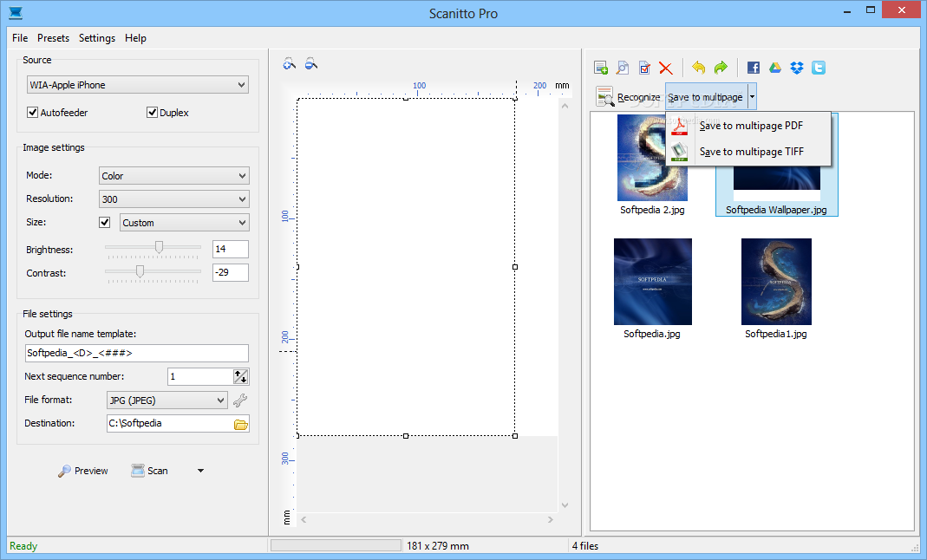The height and width of the screenshot is (560, 927).
Task: Click the right-middle selection handle
Action: (x=515, y=267)
